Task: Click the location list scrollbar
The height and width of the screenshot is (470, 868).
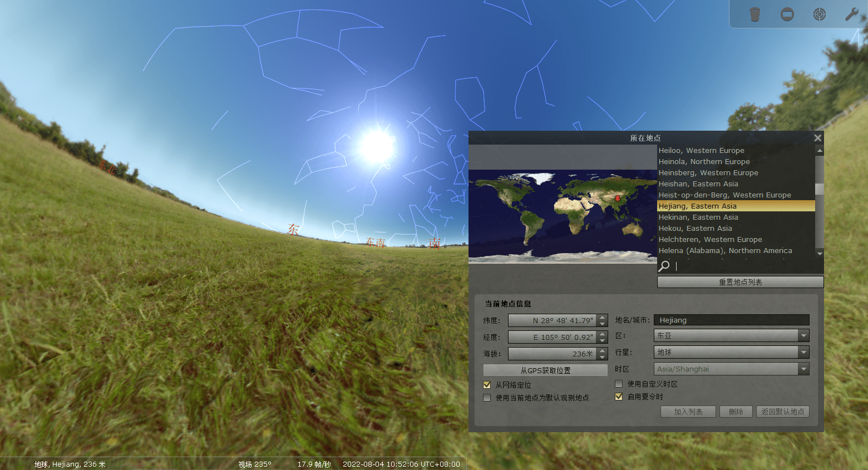Action: coord(819,189)
